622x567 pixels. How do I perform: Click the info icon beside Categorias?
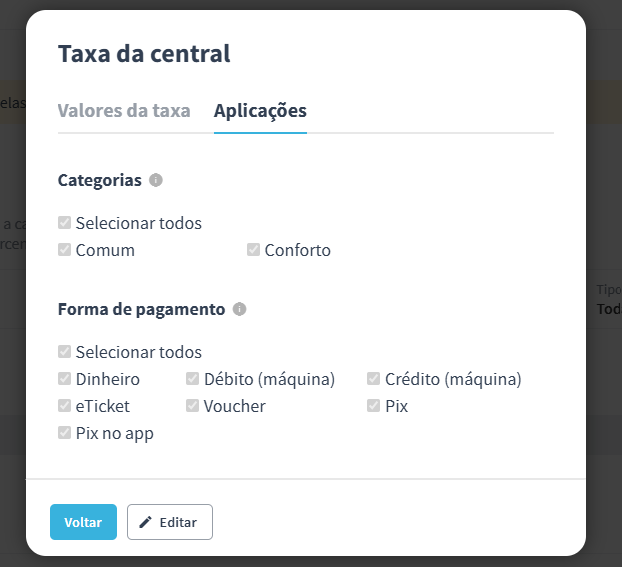tap(156, 180)
